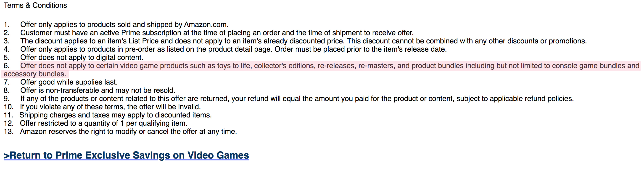Click term 3 about List Price discount

[304, 41]
